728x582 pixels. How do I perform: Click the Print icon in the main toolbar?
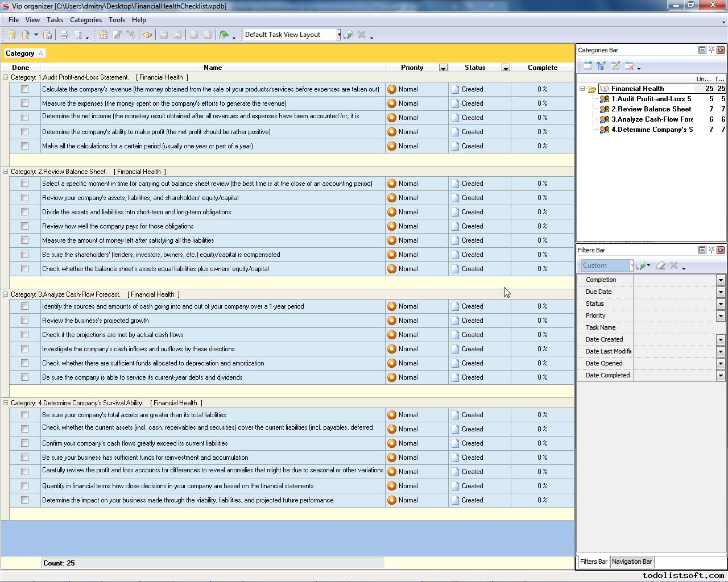point(64,35)
